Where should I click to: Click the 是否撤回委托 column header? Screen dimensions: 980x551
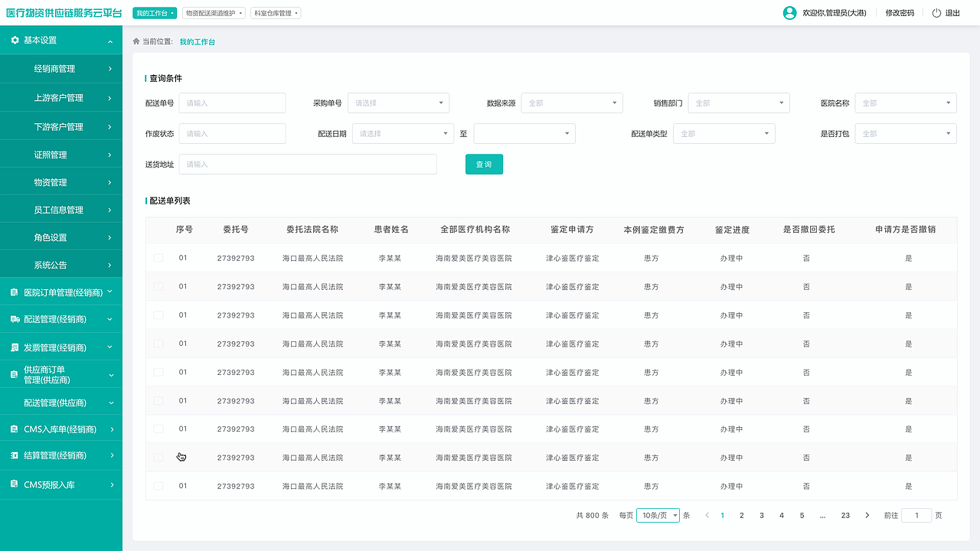coord(808,230)
